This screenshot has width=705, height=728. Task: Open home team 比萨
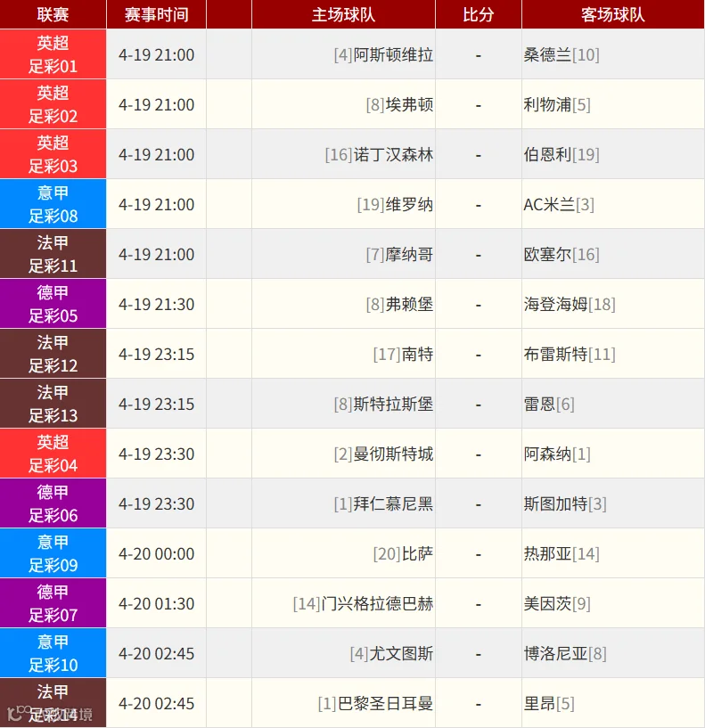coord(417,554)
